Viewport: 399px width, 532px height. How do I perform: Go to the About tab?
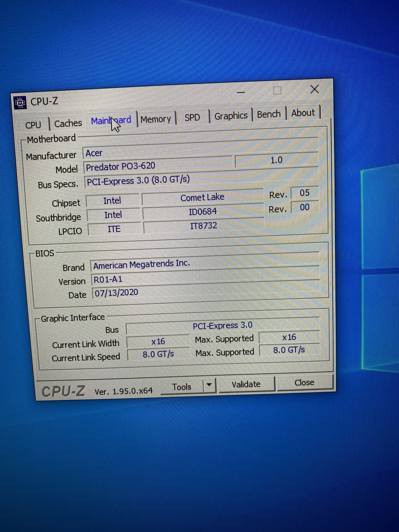(303, 113)
